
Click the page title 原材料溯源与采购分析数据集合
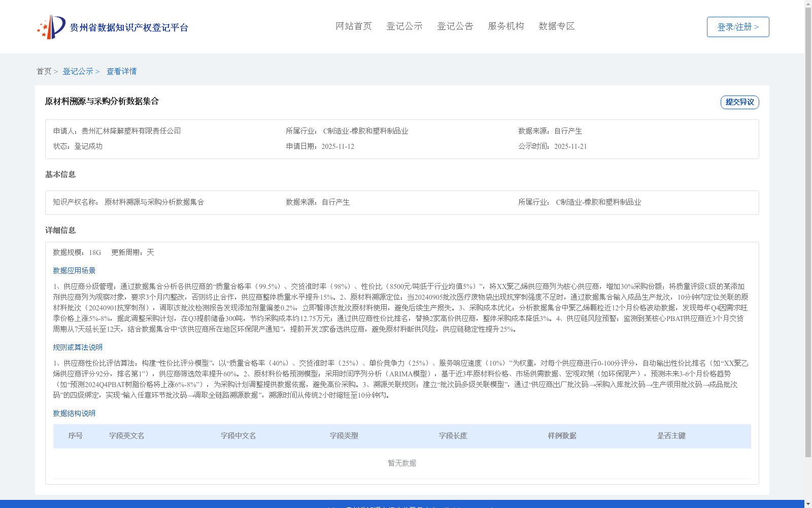[x=102, y=101]
